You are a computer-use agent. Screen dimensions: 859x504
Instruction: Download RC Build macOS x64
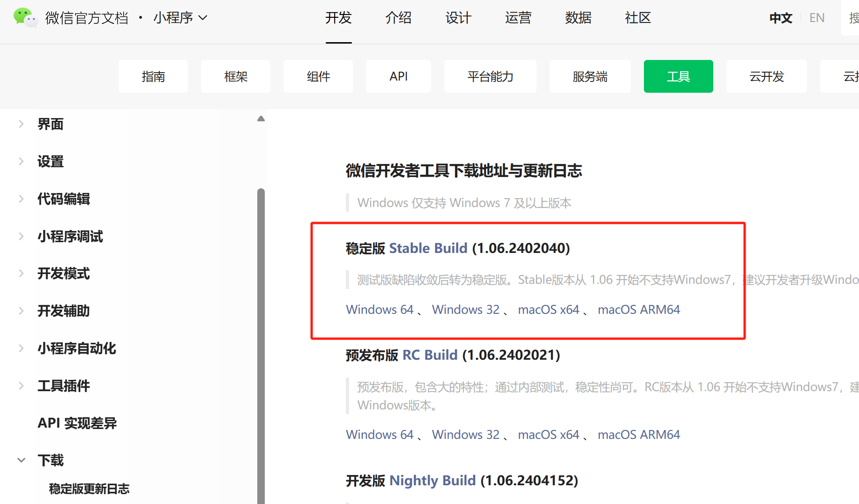pyautogui.click(x=549, y=435)
